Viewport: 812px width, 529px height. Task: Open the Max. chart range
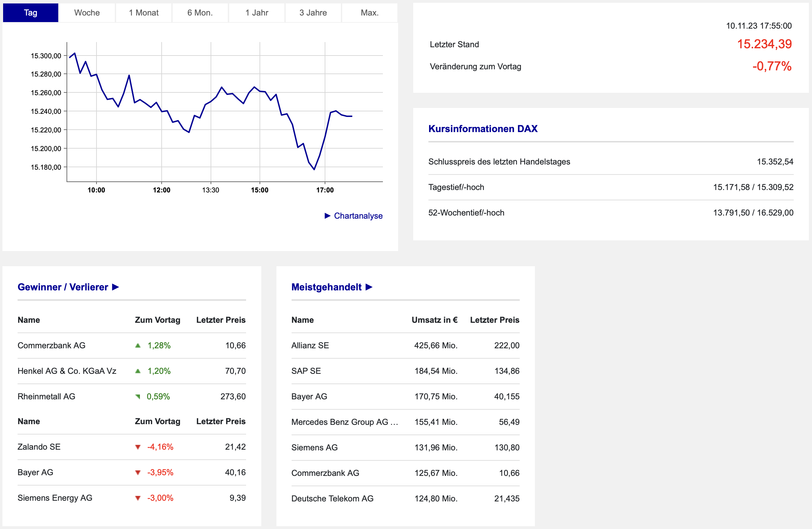pyautogui.click(x=369, y=13)
